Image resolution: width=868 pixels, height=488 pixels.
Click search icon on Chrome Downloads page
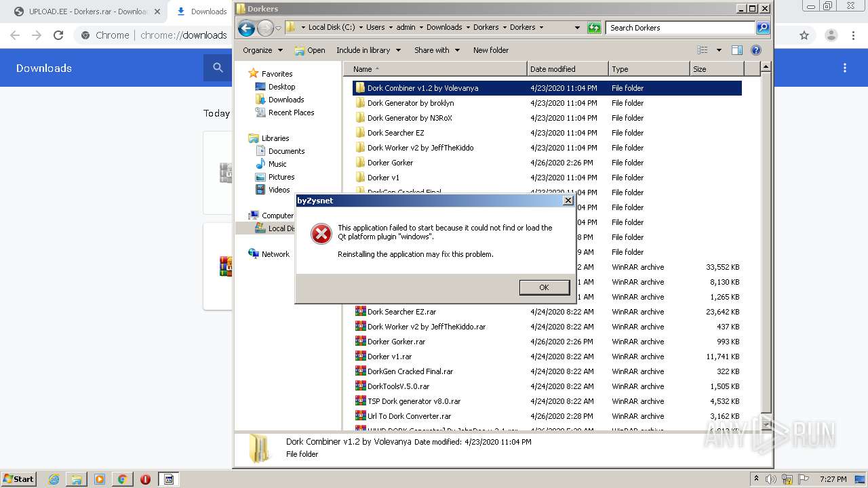pyautogui.click(x=218, y=68)
